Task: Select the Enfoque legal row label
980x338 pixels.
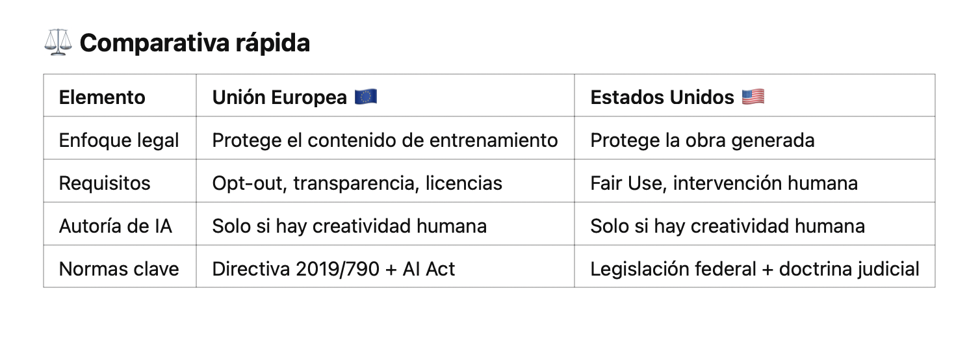Action: click(119, 140)
